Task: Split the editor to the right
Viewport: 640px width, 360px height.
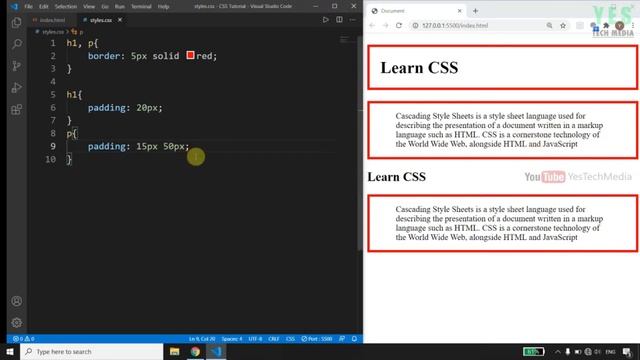Action: click(339, 20)
